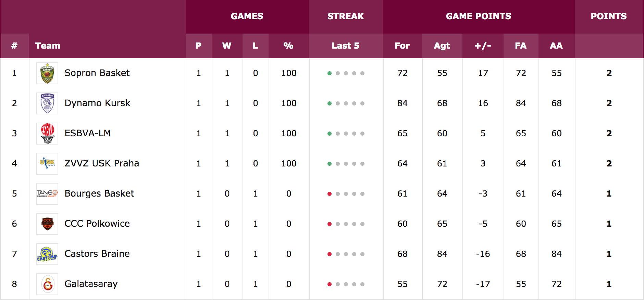Screen dimensions: 644x300
Task: Open the CCC Polkowice team logo
Action: 47,224
